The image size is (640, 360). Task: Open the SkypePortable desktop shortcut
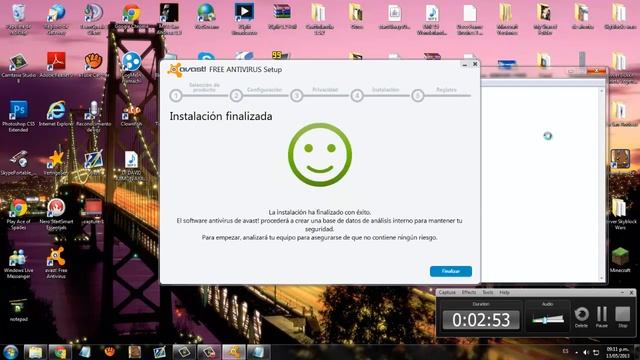[18, 163]
